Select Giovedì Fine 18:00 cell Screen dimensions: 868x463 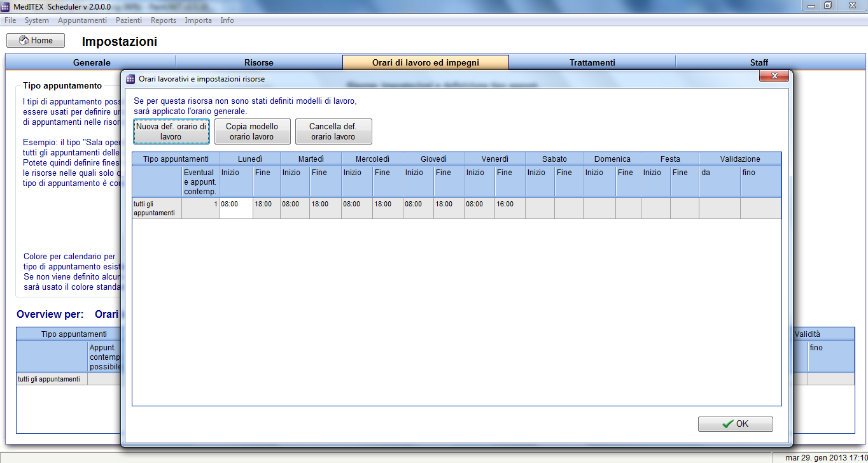[449, 208]
